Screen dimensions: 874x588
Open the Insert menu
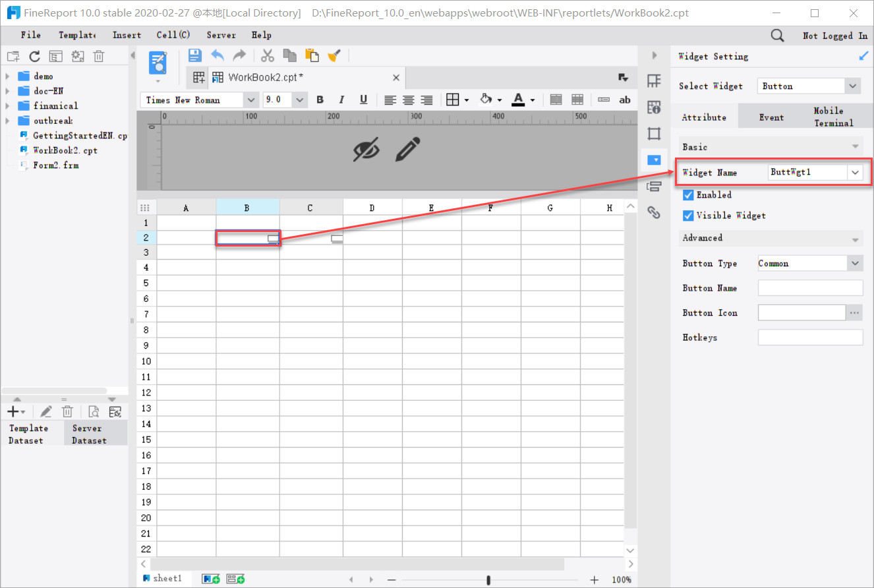click(127, 35)
